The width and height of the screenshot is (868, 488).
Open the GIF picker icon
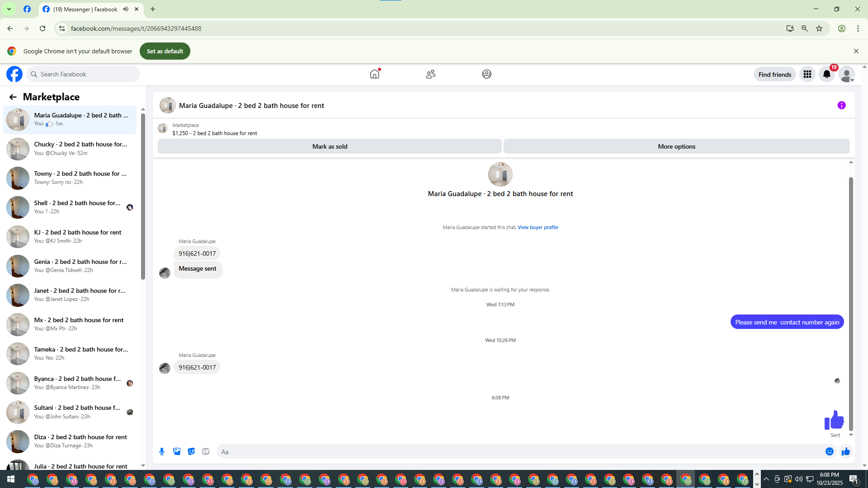point(206,451)
